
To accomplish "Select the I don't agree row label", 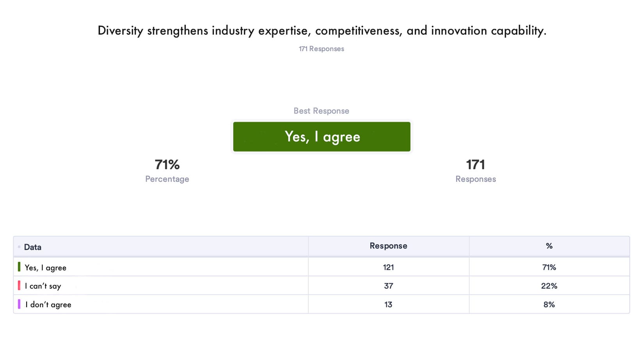I will click(x=48, y=305).
